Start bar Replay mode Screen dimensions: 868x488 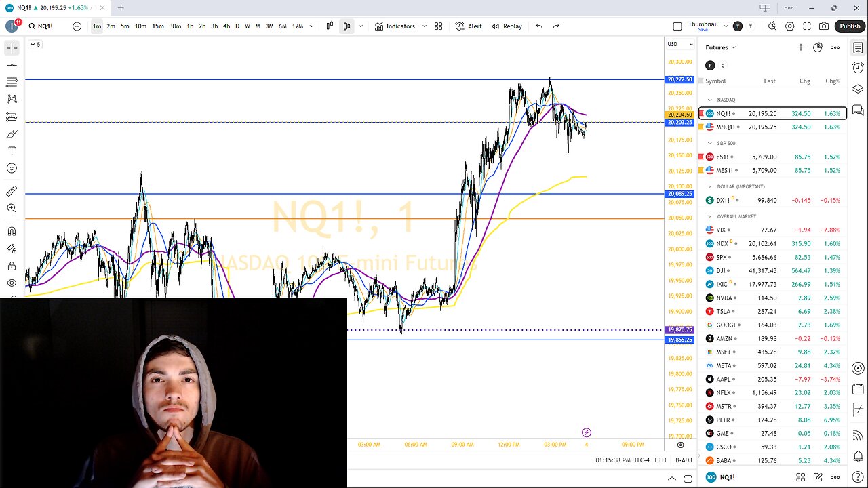click(x=507, y=26)
